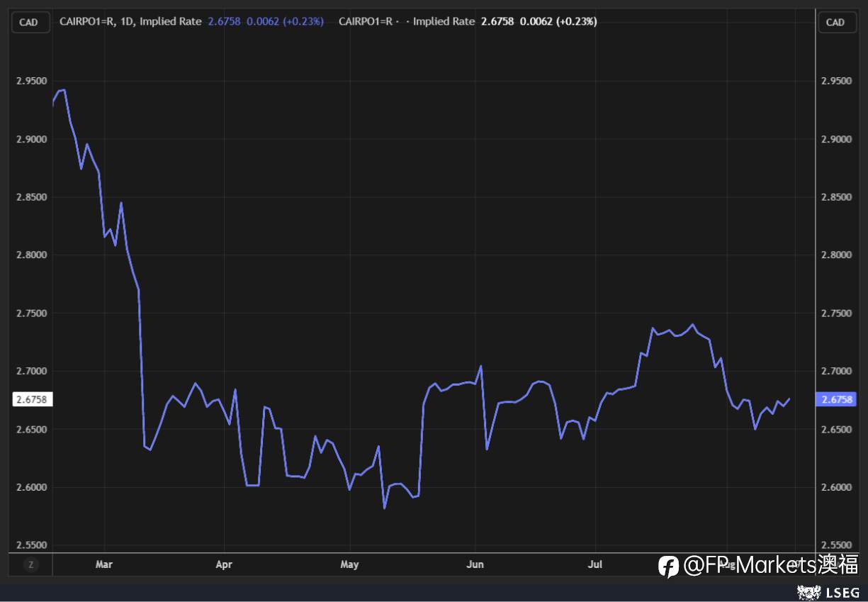868x602 pixels.
Task: Click the 2.6000 label on right axis
Action: click(x=836, y=488)
